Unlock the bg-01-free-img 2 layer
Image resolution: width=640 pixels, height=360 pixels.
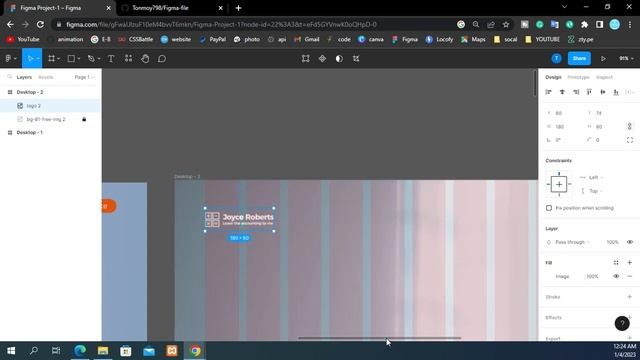[x=84, y=119]
